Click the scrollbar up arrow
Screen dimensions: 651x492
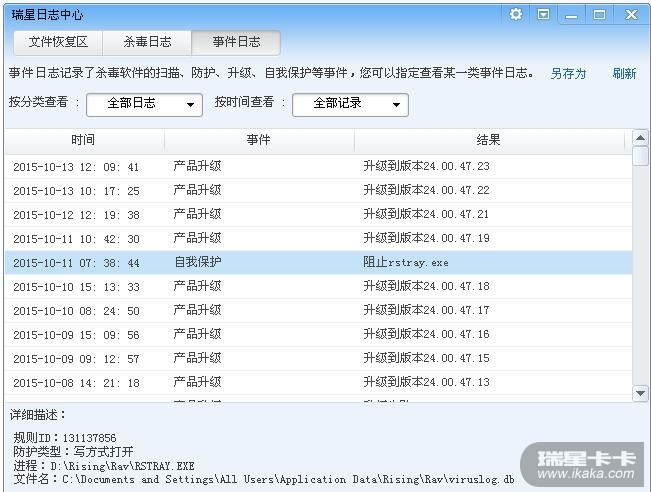coord(640,138)
